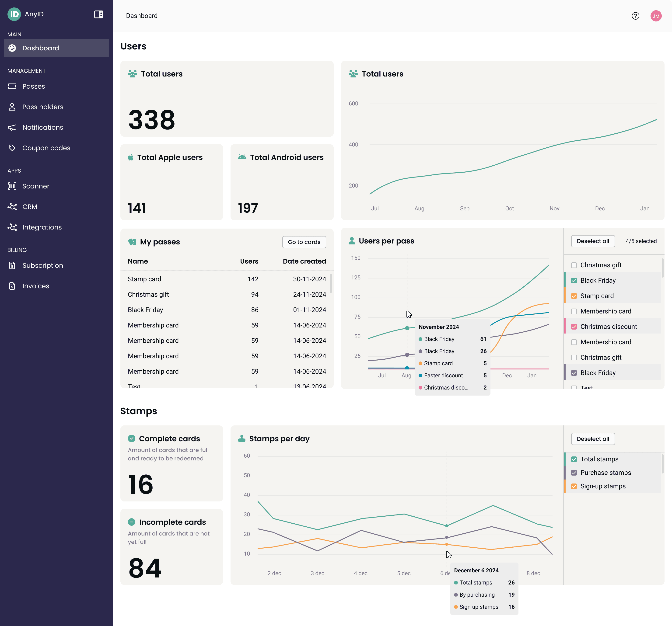Click the AnyID logo icon
Screen dimensions: 672x626
tap(14, 14)
